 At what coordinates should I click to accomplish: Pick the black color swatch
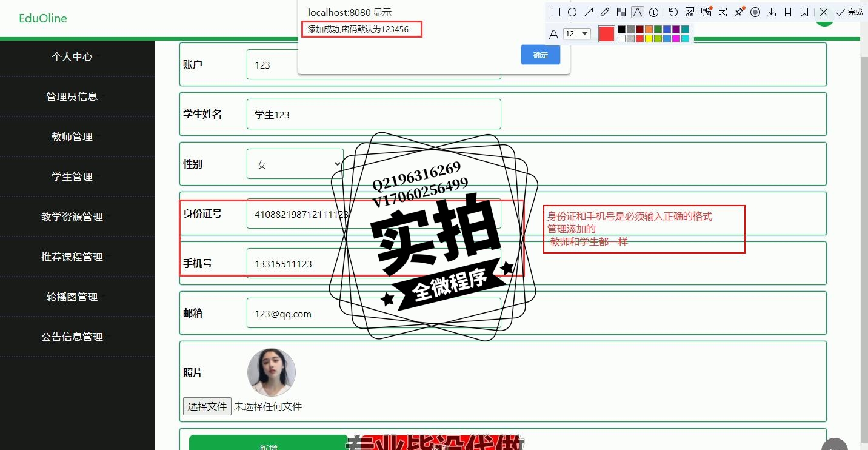click(x=621, y=29)
